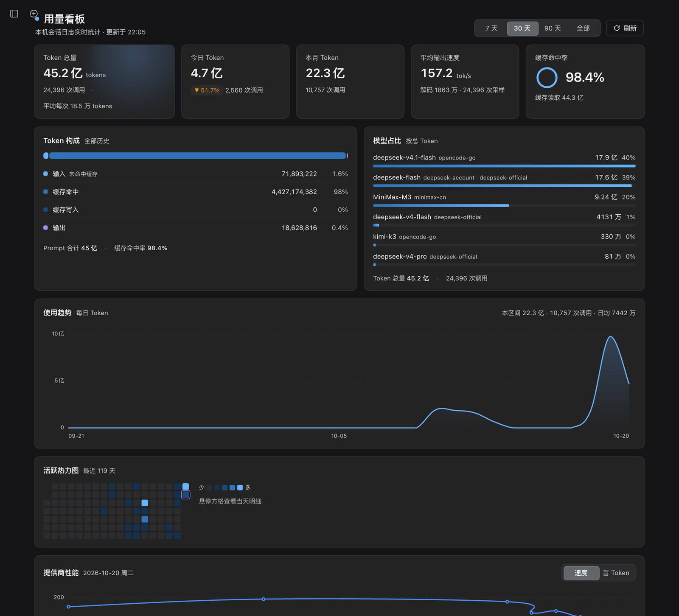Click the highlighted outlined heatmap cell

185,495
